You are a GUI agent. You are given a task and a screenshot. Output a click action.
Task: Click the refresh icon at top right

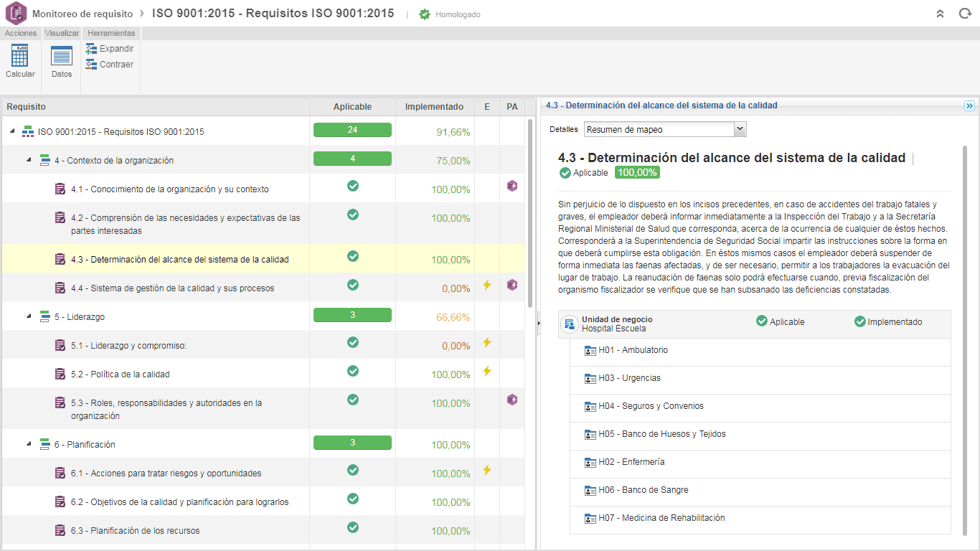pos(965,14)
